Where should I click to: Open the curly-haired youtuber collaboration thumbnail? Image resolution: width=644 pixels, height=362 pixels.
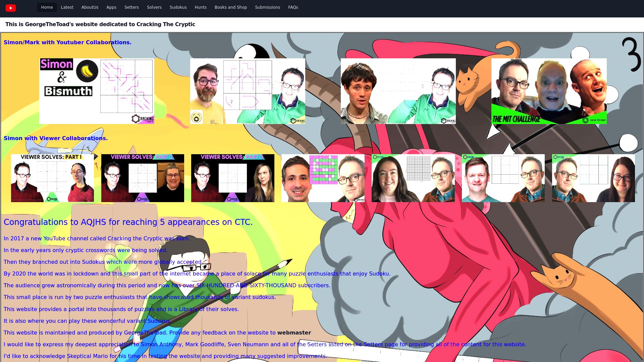pos(398,91)
